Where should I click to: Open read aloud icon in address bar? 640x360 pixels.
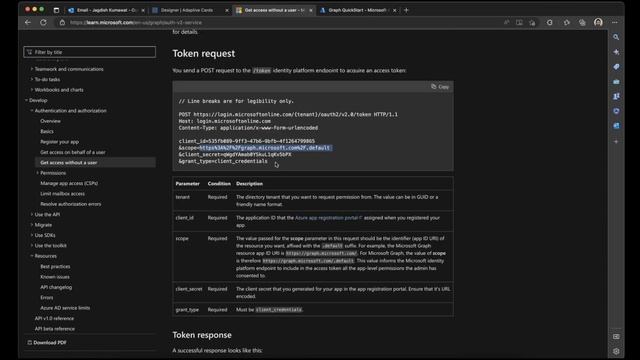click(507, 22)
